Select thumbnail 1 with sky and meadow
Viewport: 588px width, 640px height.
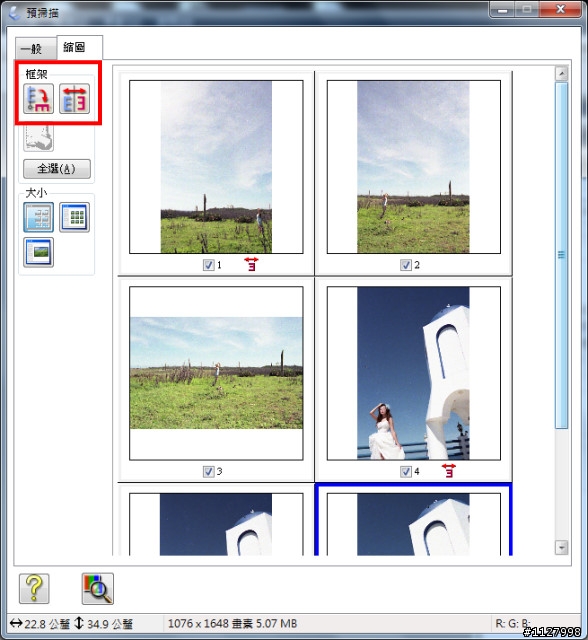pos(216,167)
